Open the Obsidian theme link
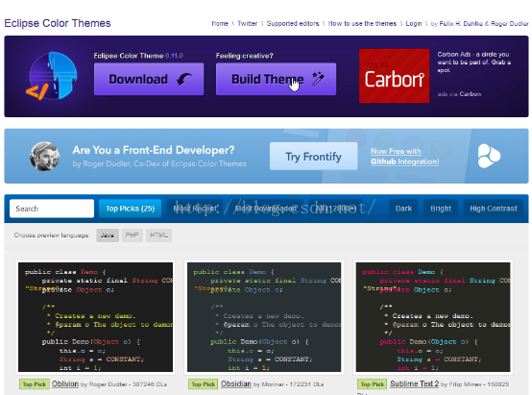The height and width of the screenshot is (395, 532). [236, 383]
